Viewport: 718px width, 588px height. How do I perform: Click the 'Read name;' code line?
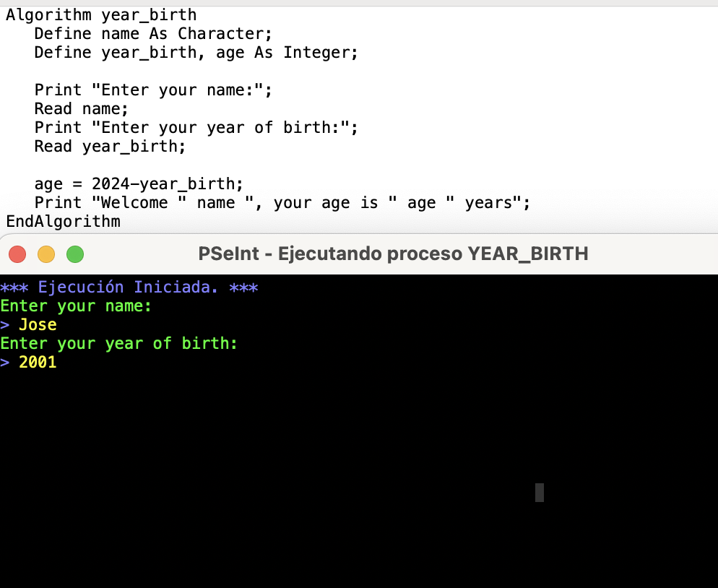82,108
